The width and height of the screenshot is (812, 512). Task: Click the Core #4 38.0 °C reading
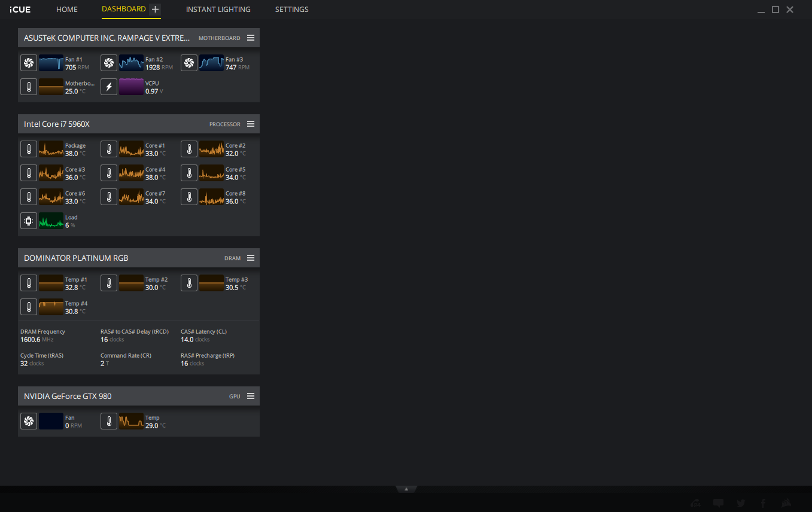click(x=156, y=178)
